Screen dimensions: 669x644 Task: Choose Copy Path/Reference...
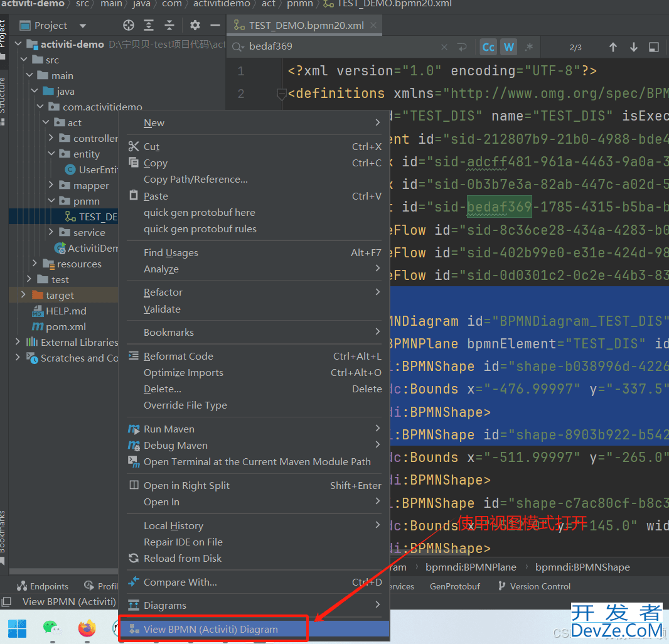(x=254, y=180)
